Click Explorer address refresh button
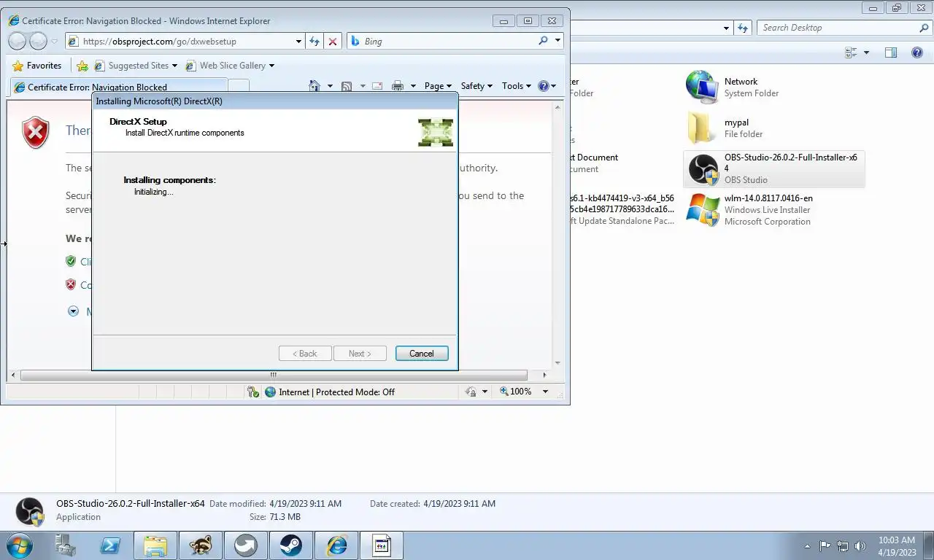This screenshot has height=560, width=934. tap(743, 28)
